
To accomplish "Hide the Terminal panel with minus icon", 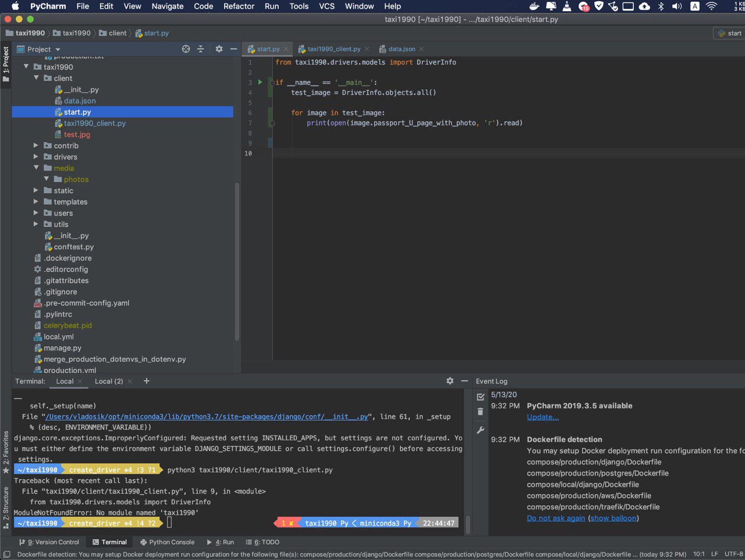I will [x=464, y=381].
